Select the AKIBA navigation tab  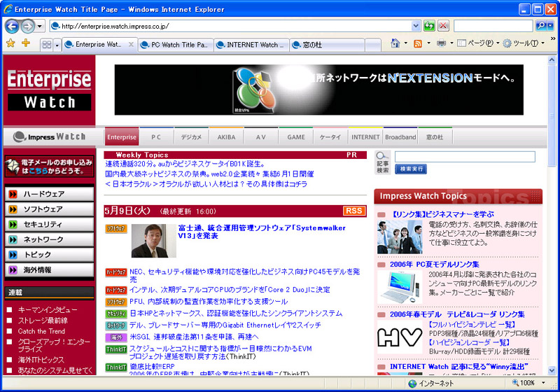point(226,136)
